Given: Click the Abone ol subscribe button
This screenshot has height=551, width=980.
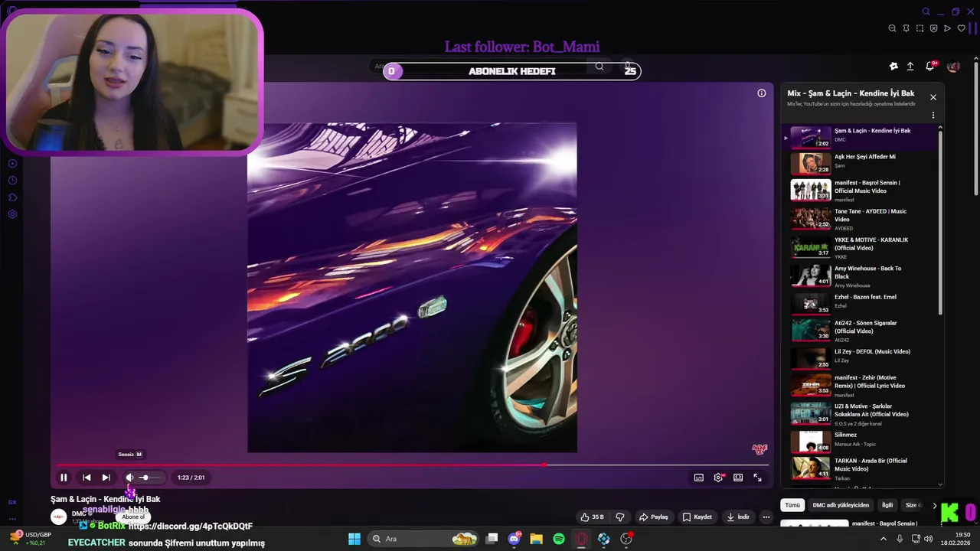Looking at the screenshot, I should pyautogui.click(x=132, y=517).
